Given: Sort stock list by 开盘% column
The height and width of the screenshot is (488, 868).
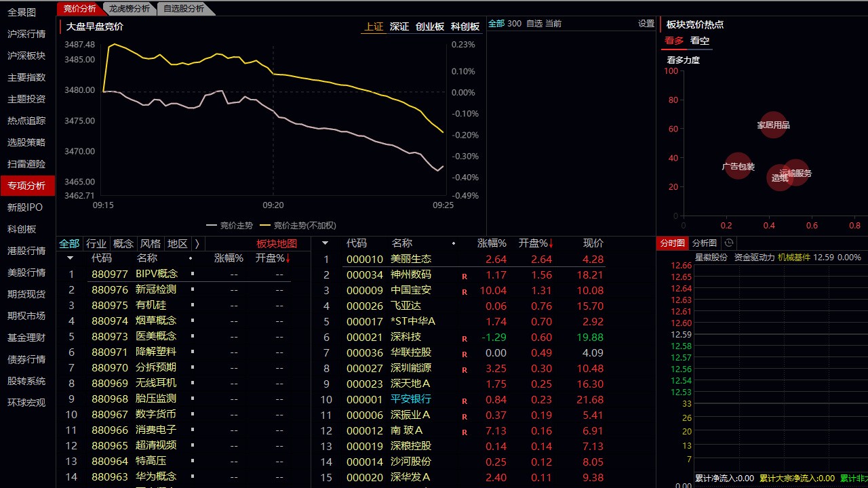Looking at the screenshot, I should (536, 243).
